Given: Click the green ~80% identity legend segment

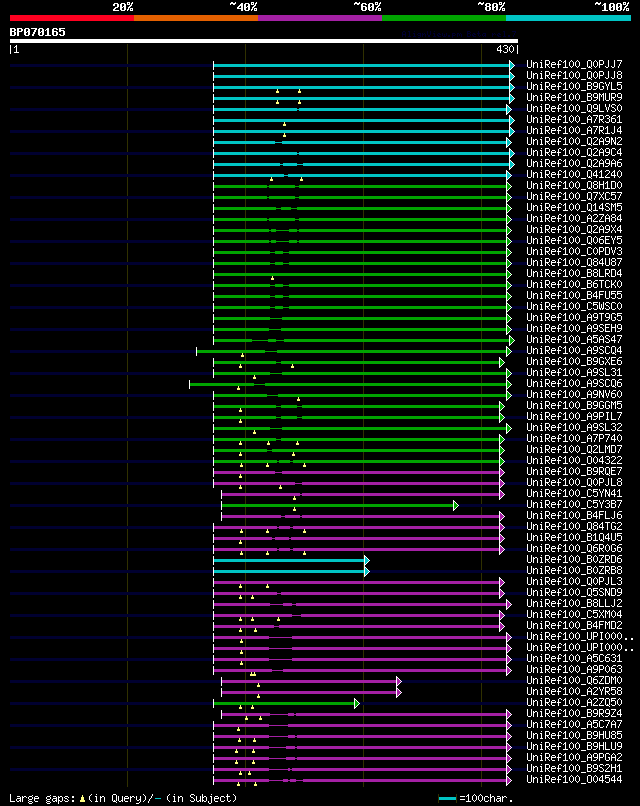Looking at the screenshot, I should pyautogui.click(x=444, y=18).
